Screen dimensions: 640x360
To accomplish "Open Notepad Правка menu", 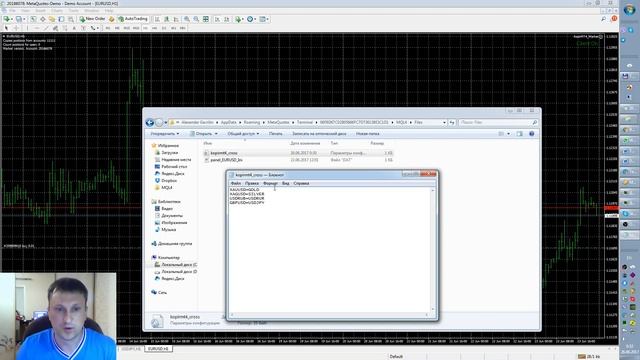I will [252, 183].
